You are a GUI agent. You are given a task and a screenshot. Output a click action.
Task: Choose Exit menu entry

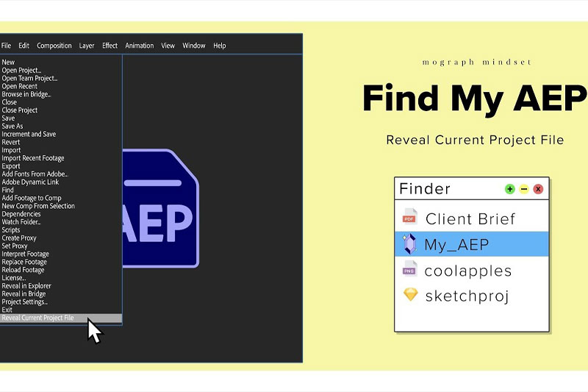pyautogui.click(x=7, y=310)
